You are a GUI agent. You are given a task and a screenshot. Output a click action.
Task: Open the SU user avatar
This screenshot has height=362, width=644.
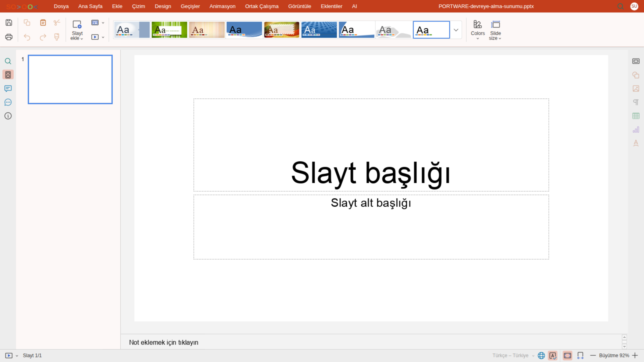tap(634, 6)
